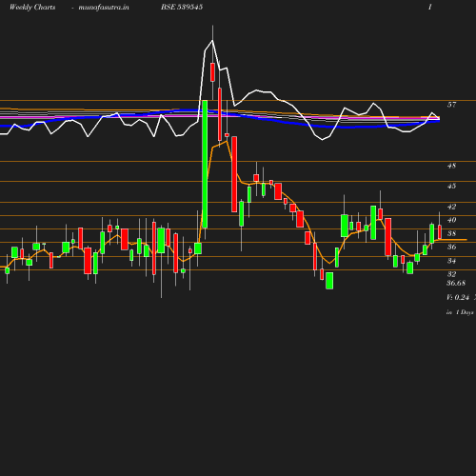This screenshot has width=476, height=476.
Task: Click the "BSE 539545" symbol label
Action: pos(182,7)
